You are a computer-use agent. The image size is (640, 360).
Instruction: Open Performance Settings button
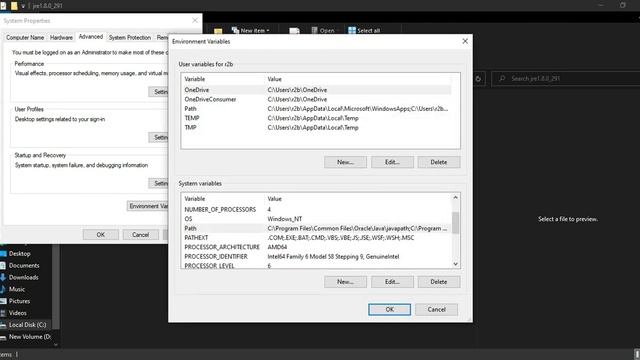158,92
